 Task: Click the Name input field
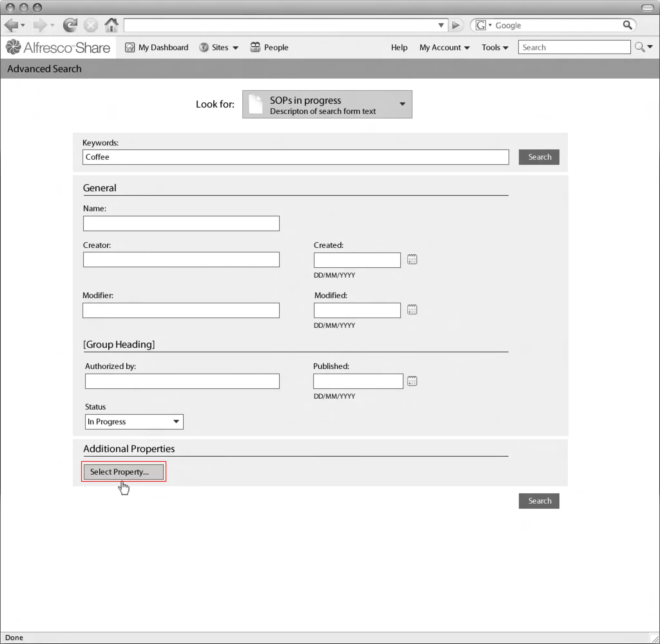click(181, 223)
